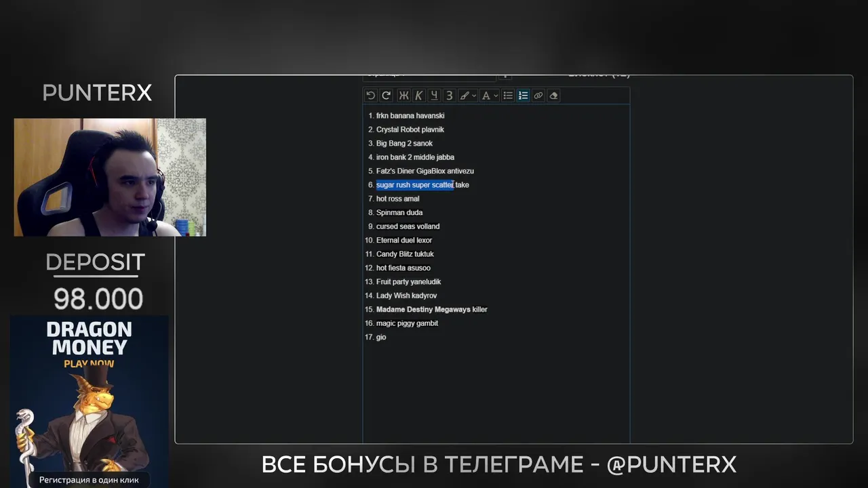Toggle underline formatting (Ч button)
This screenshot has height=488, width=868.
(x=434, y=96)
